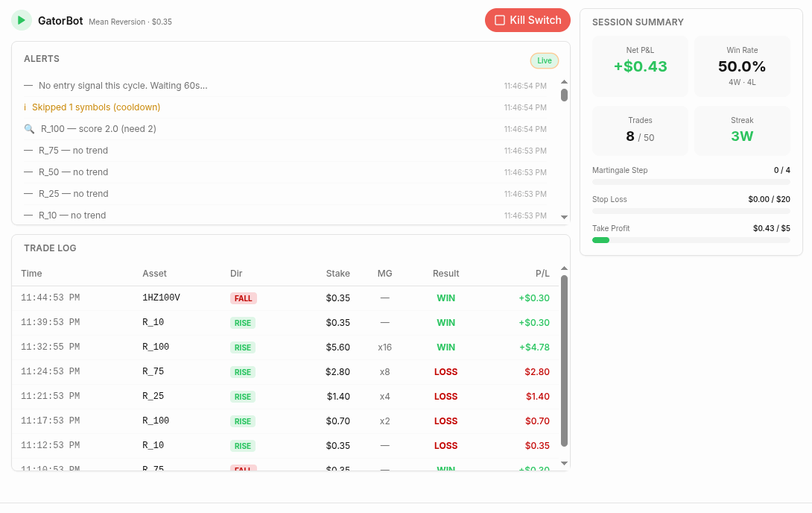812x513 pixels.
Task: Click the Trade Log scroll-up arrow
Action: pos(565,268)
